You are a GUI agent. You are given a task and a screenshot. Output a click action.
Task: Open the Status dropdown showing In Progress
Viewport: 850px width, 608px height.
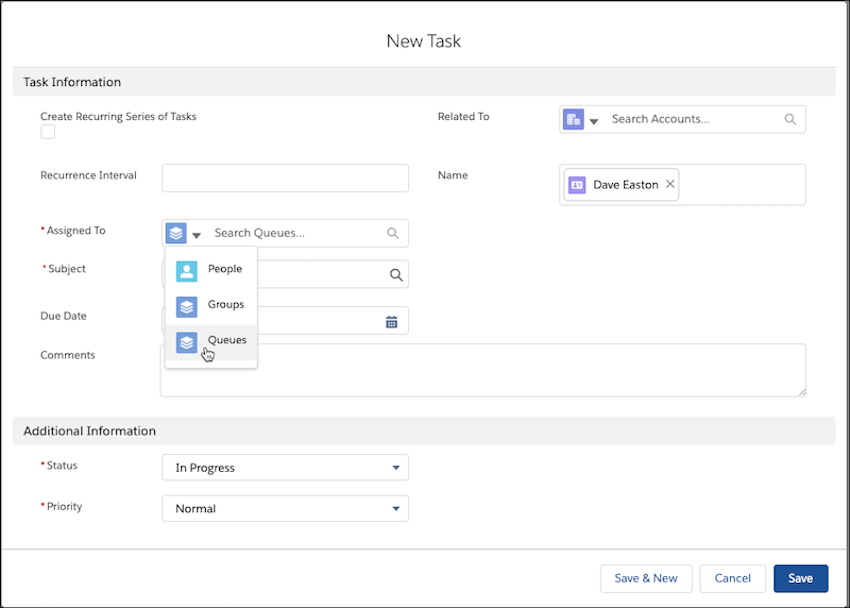(285, 467)
